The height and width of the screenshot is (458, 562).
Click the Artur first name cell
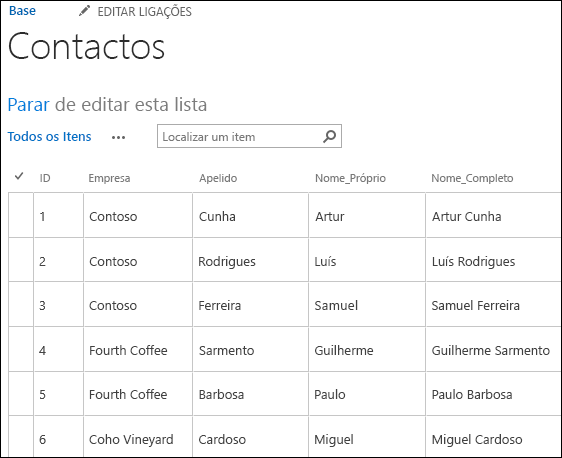367,215
